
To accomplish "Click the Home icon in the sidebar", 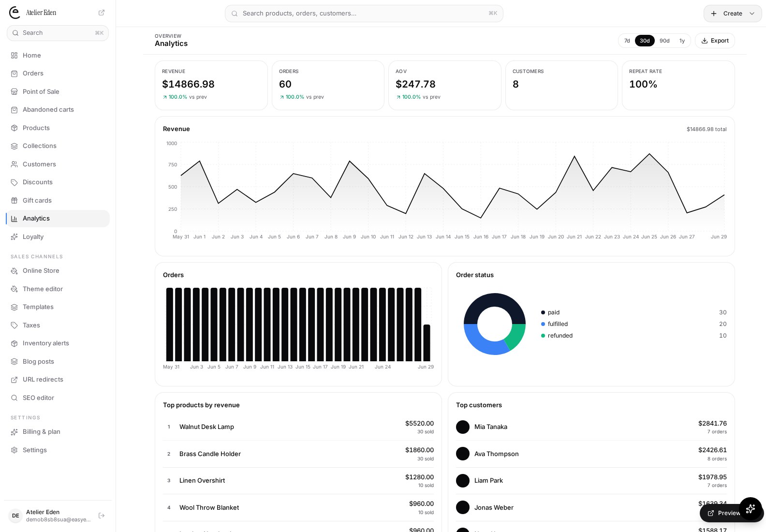I will coord(15,56).
